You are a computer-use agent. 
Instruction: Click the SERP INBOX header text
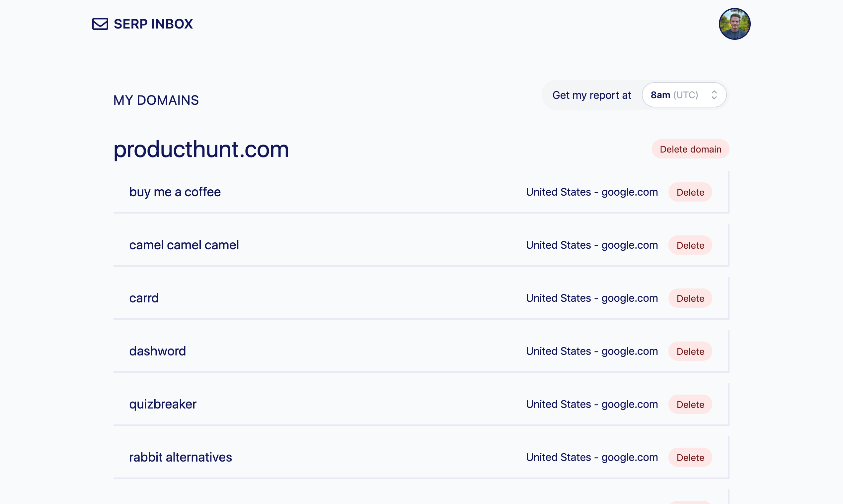[x=153, y=24]
